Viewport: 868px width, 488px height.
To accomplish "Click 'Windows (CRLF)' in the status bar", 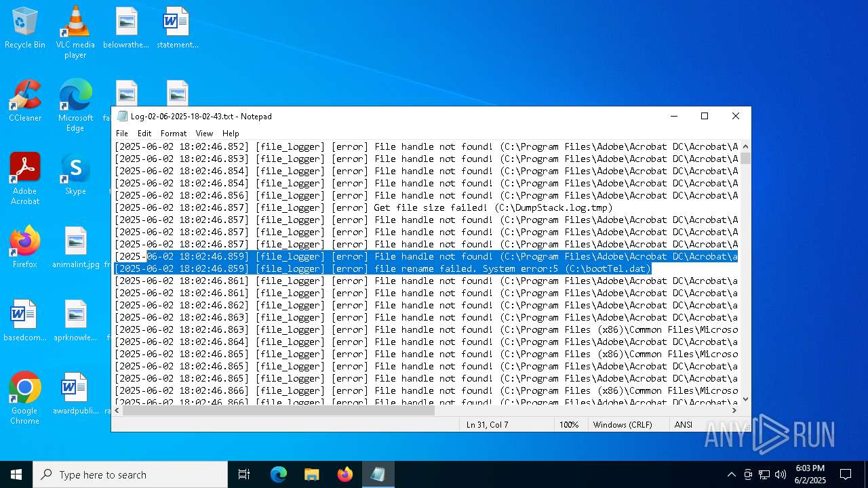I will (623, 424).
